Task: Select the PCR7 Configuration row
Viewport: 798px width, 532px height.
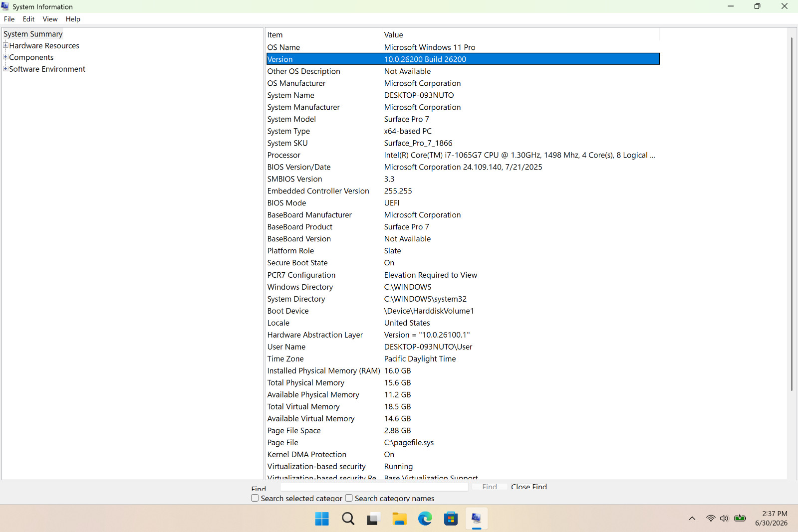Action: [463, 275]
